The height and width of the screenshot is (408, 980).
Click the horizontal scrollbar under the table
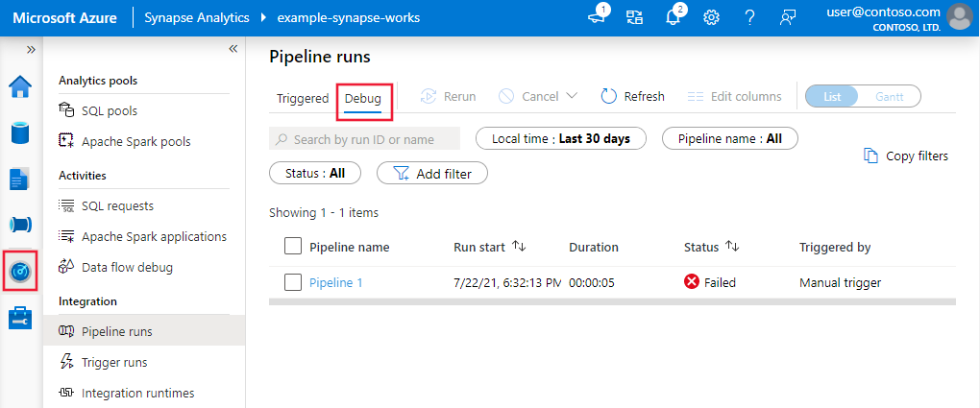click(612, 301)
